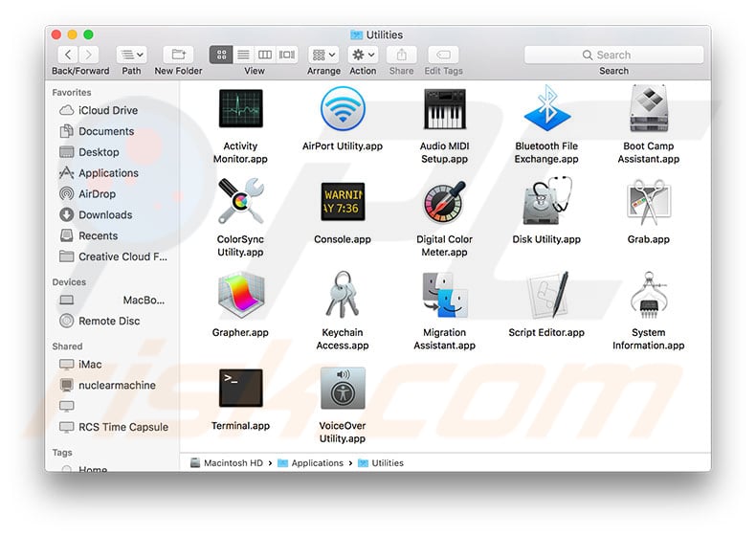The width and height of the screenshot is (756, 536).
Task: Select the Grab.app scissors icon
Action: (x=649, y=202)
